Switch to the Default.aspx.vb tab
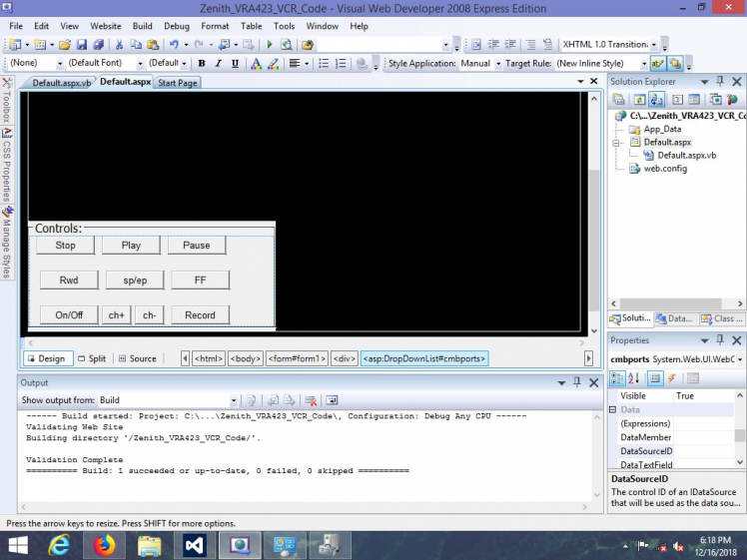747x560 pixels. click(x=62, y=83)
